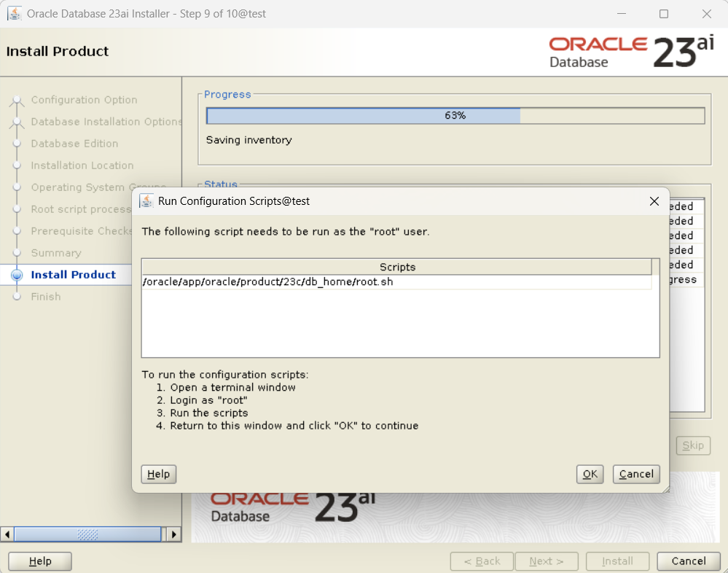The height and width of the screenshot is (573, 728).
Task: Click the Configuration Option step marker icon
Action: [x=17, y=101]
